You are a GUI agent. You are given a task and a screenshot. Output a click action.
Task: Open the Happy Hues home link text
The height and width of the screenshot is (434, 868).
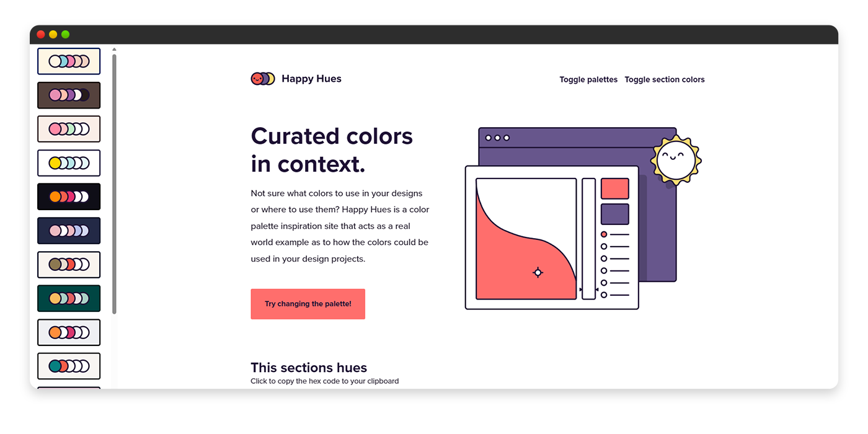point(311,79)
